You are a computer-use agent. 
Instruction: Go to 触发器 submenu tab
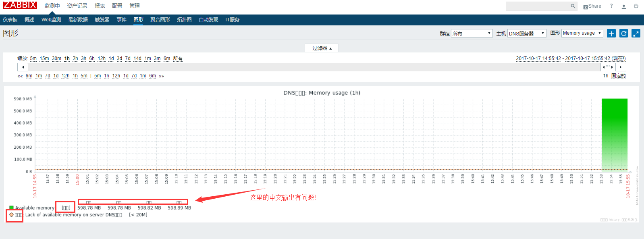(102, 20)
